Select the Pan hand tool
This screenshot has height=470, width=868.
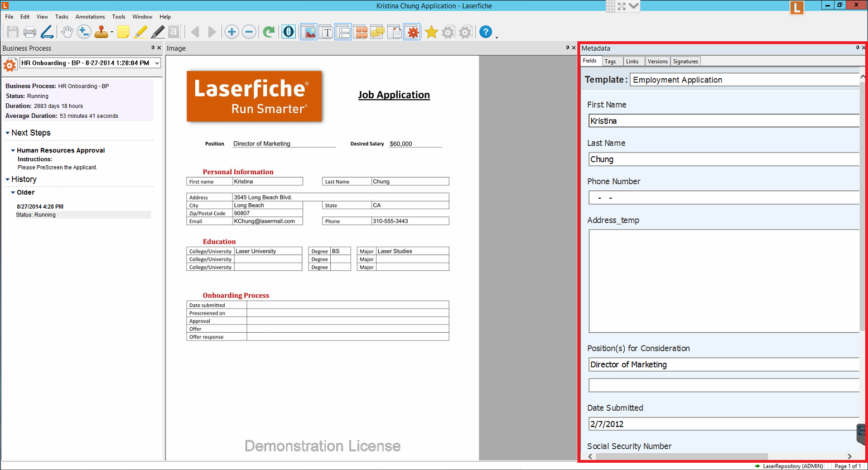click(67, 32)
